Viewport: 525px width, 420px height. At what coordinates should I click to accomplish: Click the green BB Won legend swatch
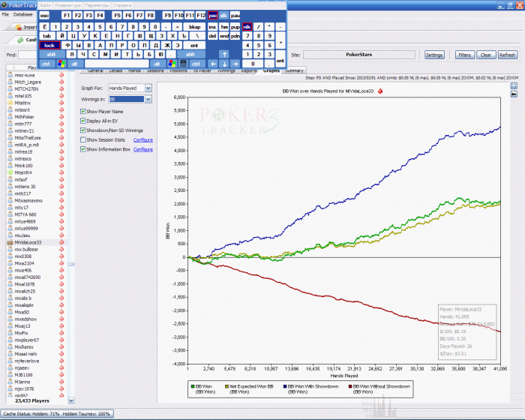[193, 386]
